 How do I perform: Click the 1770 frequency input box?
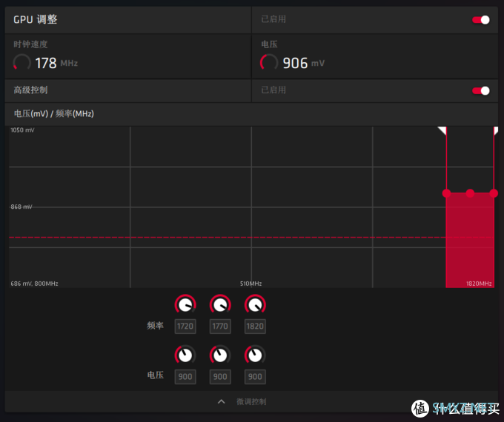(x=220, y=326)
